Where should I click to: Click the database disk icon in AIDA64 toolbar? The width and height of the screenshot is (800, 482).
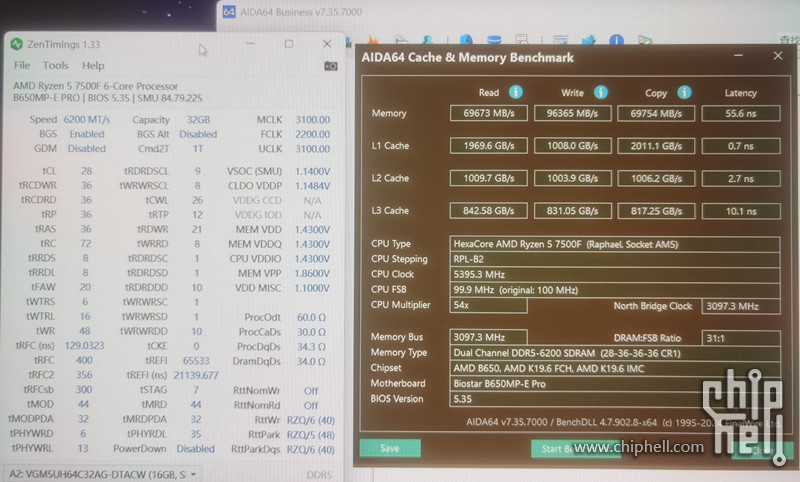[494, 40]
